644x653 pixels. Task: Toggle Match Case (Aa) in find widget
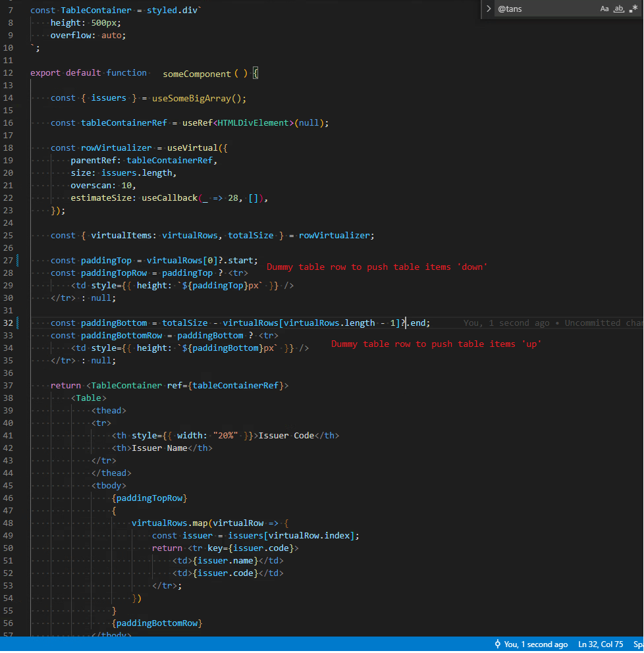point(604,9)
